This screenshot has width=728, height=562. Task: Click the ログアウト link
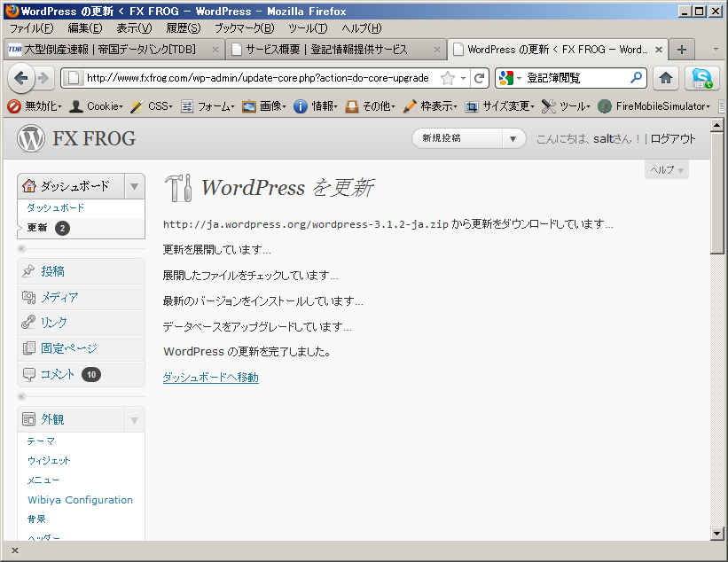(x=673, y=139)
